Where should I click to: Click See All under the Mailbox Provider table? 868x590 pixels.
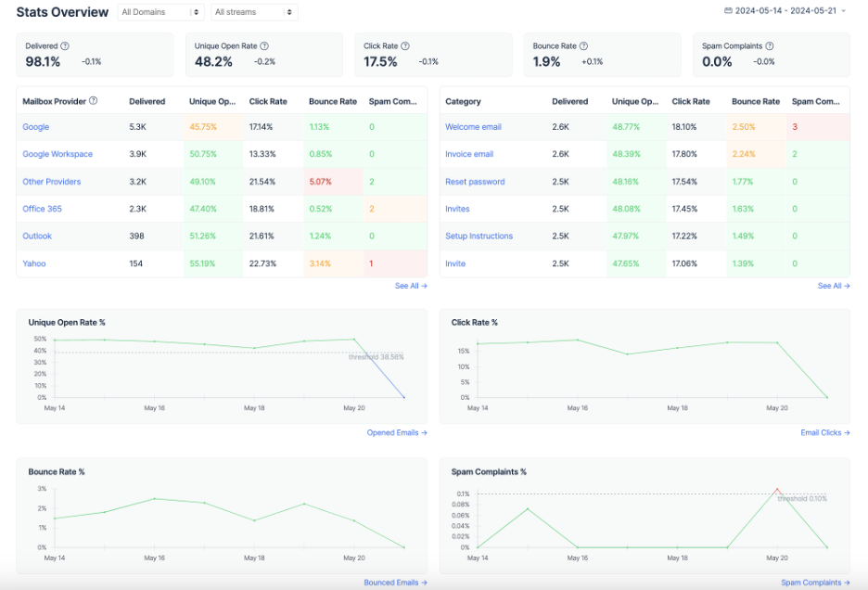(408, 286)
